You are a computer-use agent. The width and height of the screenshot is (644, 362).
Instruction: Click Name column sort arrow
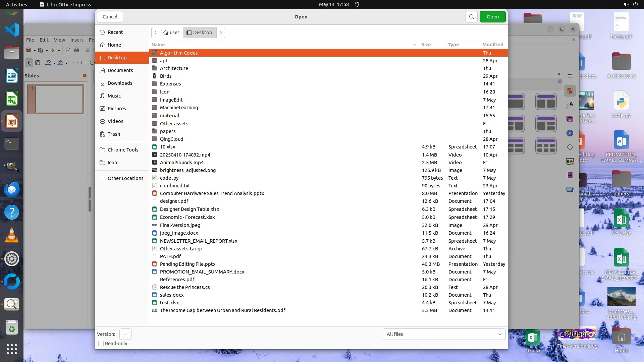(x=414, y=45)
